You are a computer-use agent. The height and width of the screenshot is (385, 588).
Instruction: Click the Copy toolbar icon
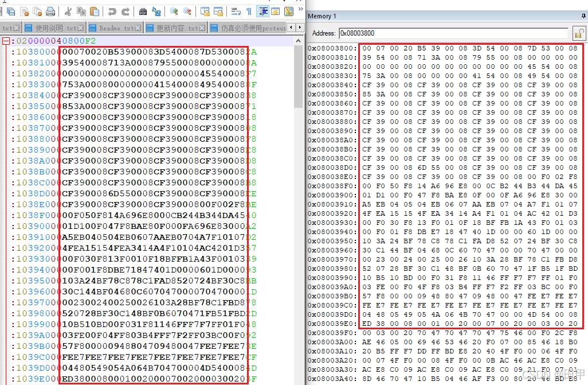click(x=81, y=11)
